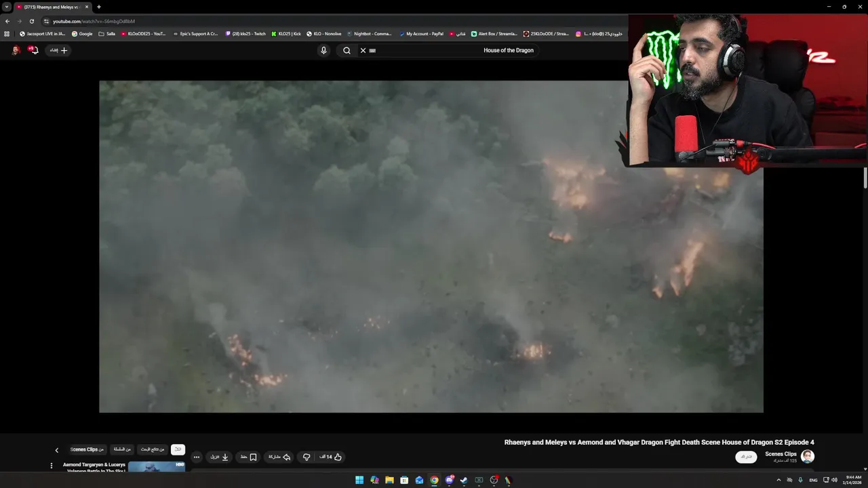The width and height of the screenshot is (868, 488).
Task: Open My Account PayPal bookmark
Action: tap(421, 34)
